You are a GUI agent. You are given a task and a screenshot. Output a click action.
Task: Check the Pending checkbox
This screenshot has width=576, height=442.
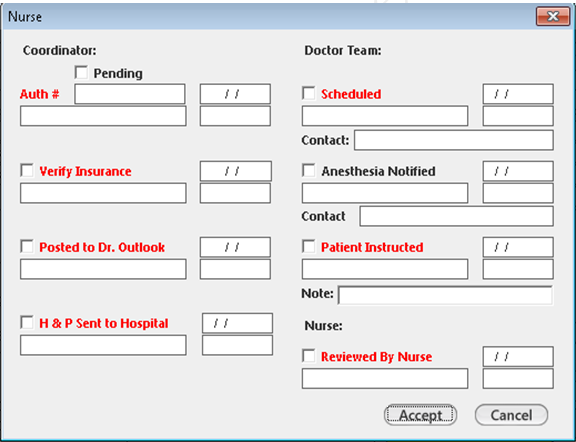(81, 72)
